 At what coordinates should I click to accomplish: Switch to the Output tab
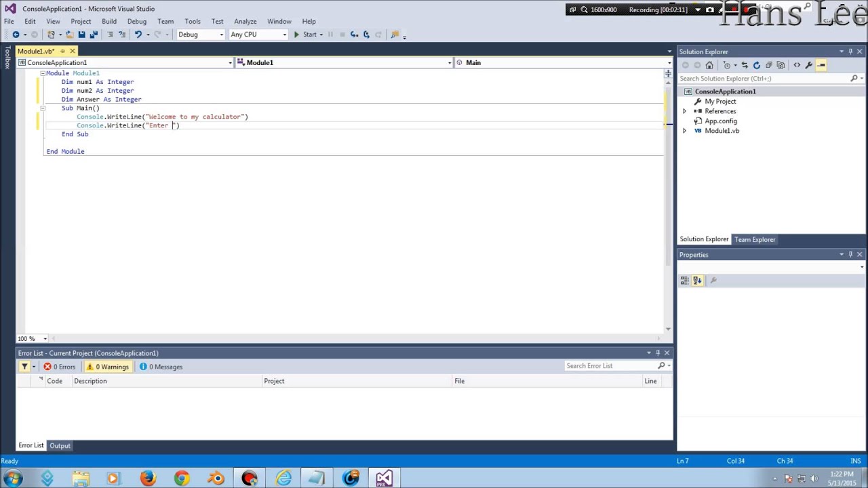pos(60,445)
